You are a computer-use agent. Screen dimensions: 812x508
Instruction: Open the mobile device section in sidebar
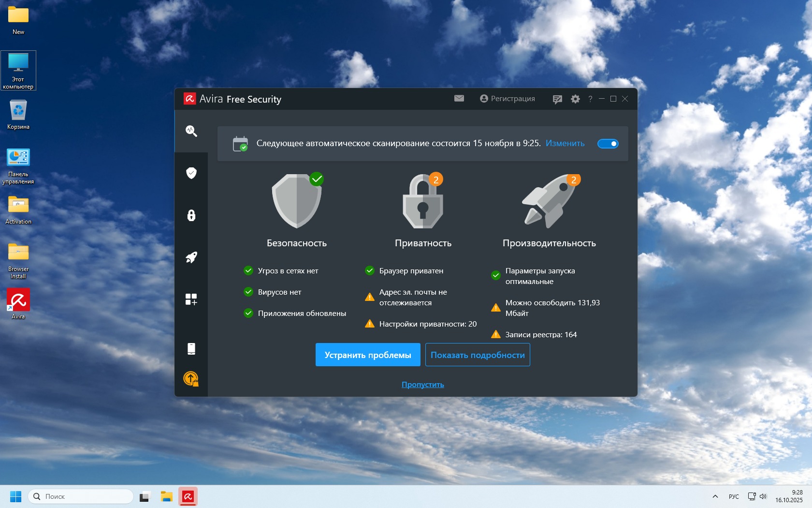click(191, 349)
